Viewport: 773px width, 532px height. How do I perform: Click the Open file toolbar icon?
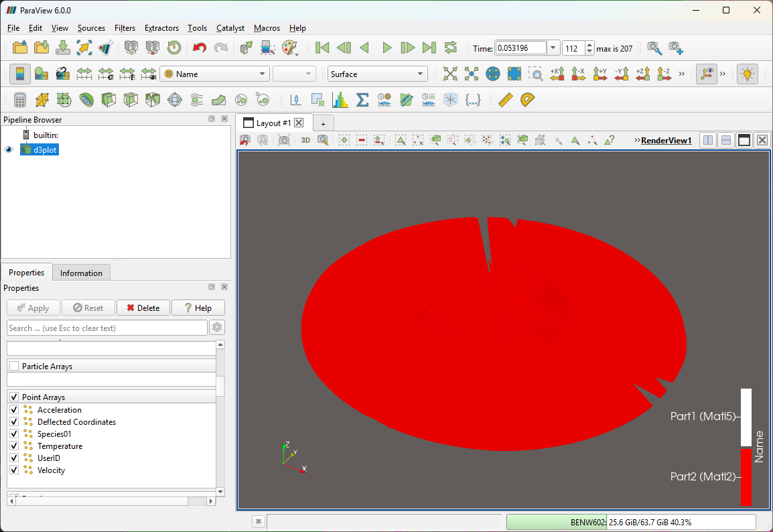click(20, 48)
